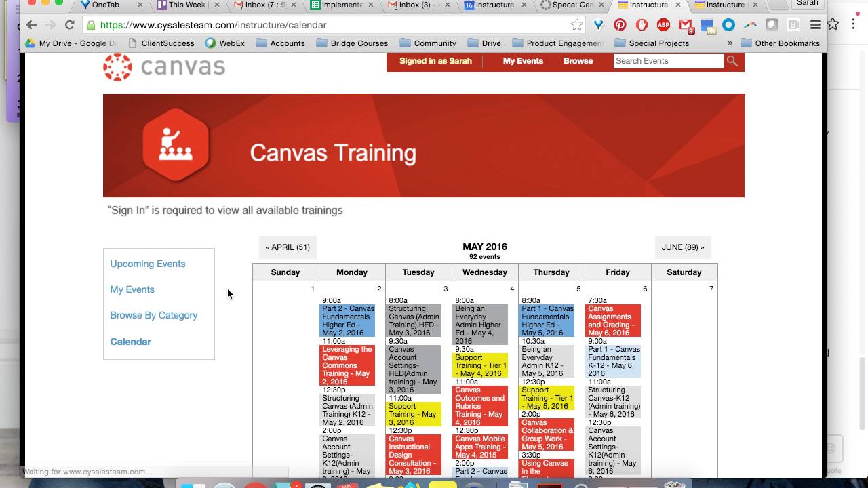Viewport: 868px width, 488px height.
Task: Select Calendar in the sidebar
Action: coord(131,342)
